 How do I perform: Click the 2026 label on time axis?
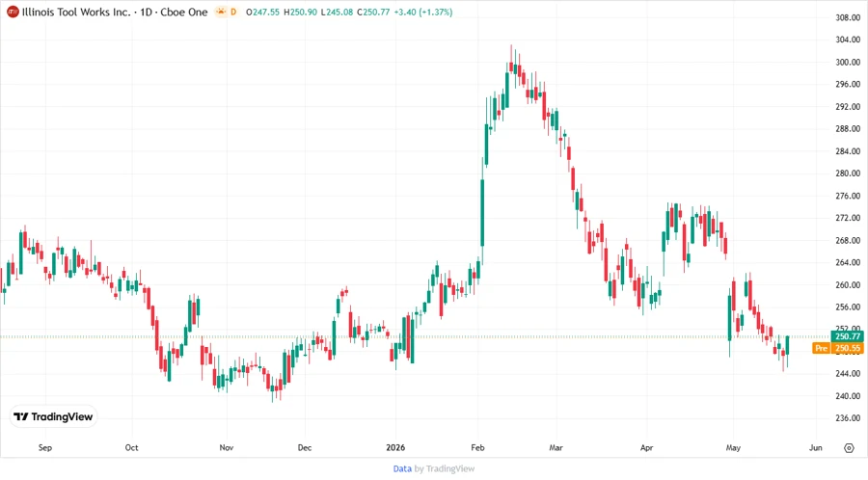395,447
